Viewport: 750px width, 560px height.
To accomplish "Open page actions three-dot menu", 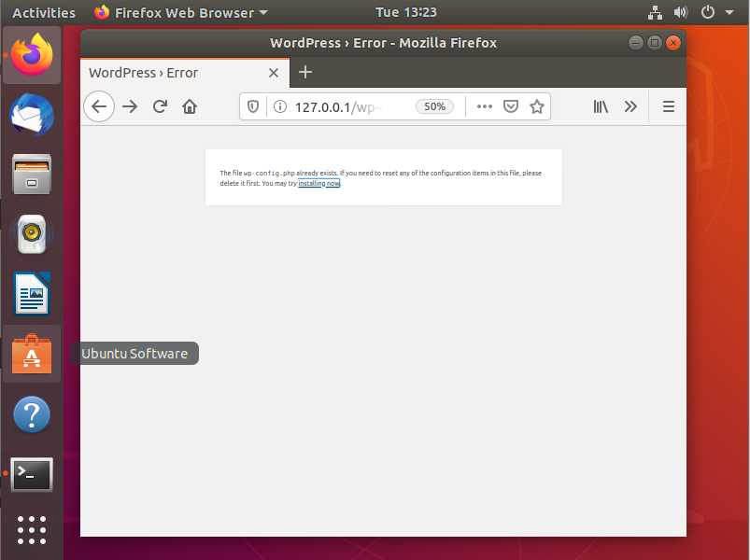I will pyautogui.click(x=485, y=106).
